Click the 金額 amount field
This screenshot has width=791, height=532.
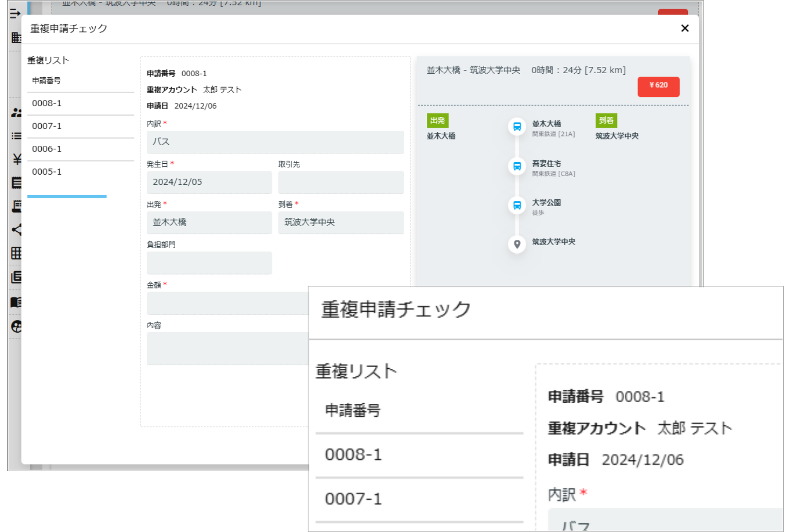pyautogui.click(x=227, y=303)
